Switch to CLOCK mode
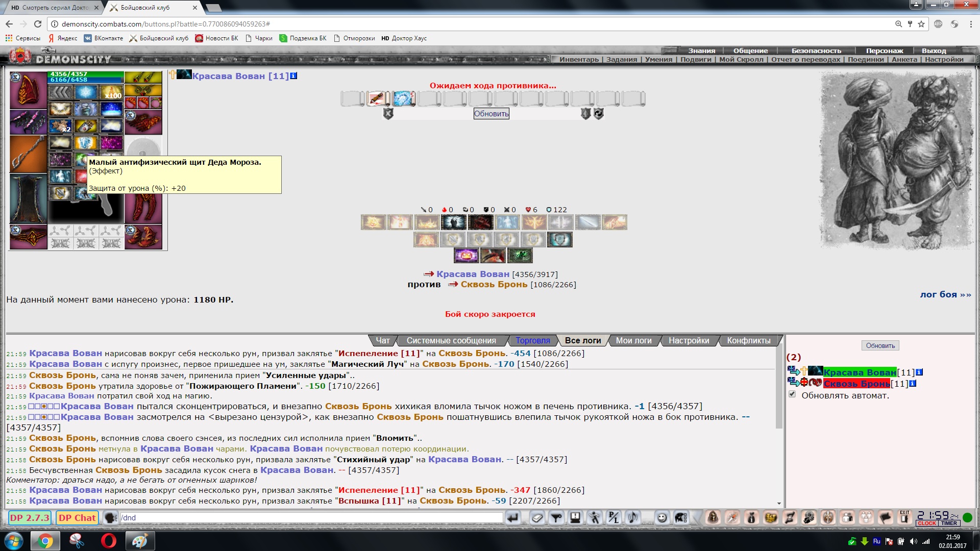Screen dimensions: 980x551 (x=927, y=523)
